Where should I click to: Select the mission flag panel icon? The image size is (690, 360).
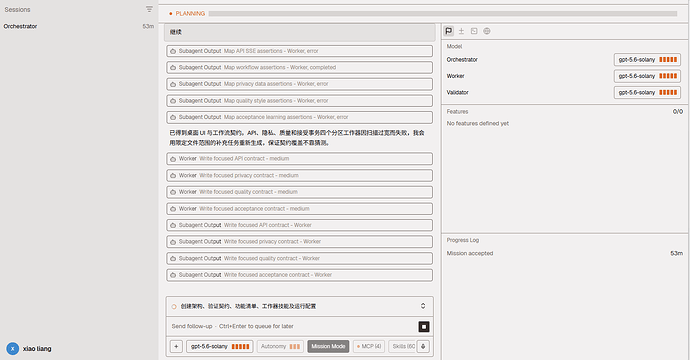point(448,31)
